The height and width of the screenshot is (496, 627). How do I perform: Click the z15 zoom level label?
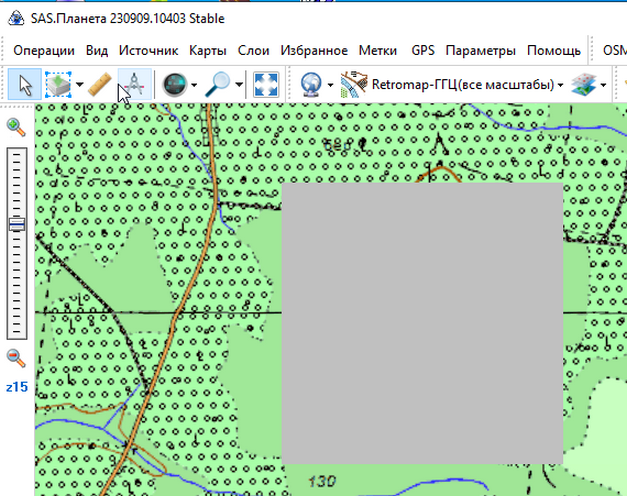point(16,386)
